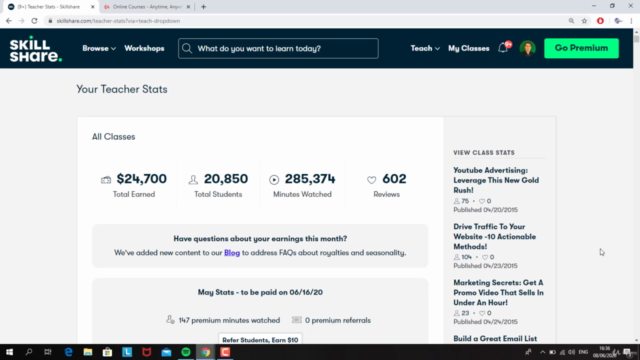Click the address bar URL
640x360 pixels.
pyautogui.click(x=118, y=21)
